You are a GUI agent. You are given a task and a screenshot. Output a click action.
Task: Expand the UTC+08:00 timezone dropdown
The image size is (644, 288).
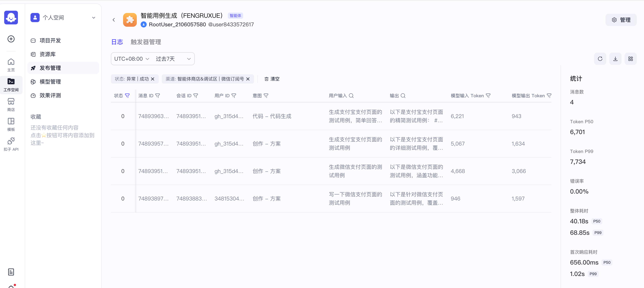[132, 59]
